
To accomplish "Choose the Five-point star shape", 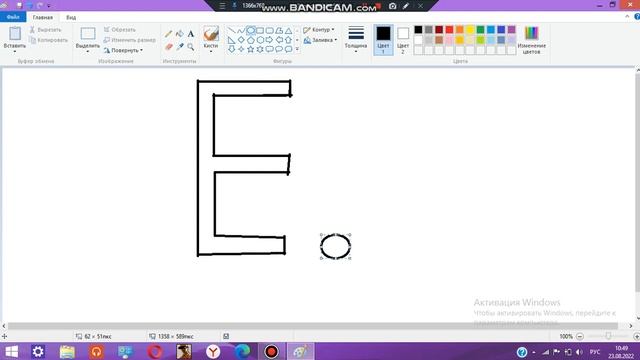I will point(251,49).
